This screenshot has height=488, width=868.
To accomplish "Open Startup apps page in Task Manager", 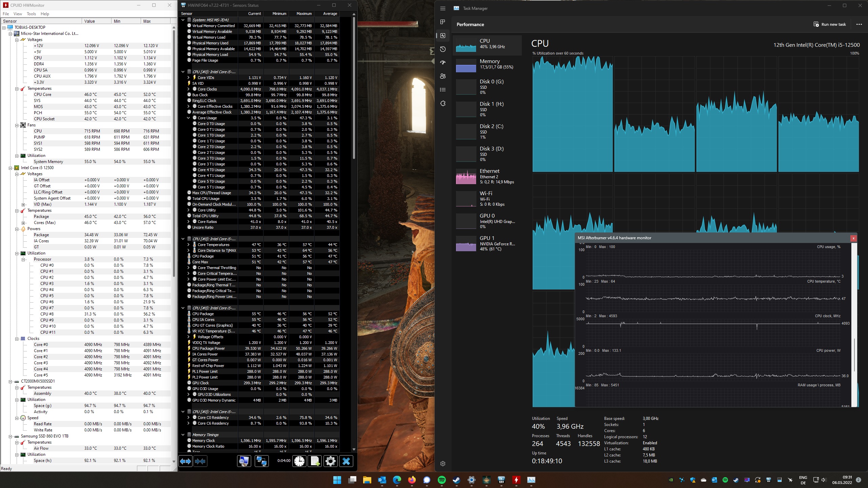I will (x=443, y=63).
